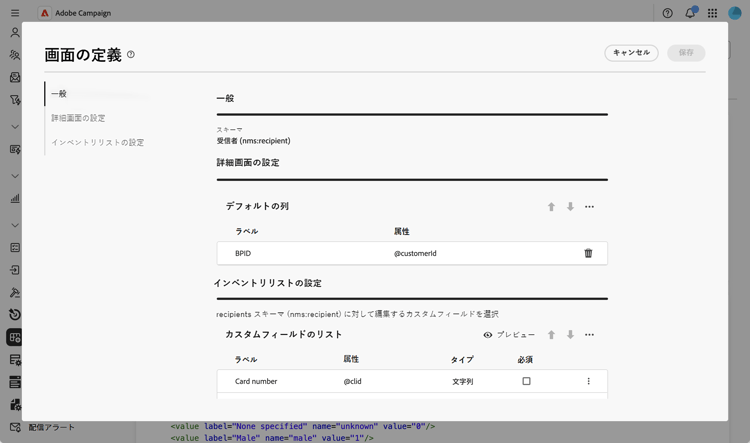Click the @clid attribute cell
This screenshot has width=750, height=443.
(353, 381)
